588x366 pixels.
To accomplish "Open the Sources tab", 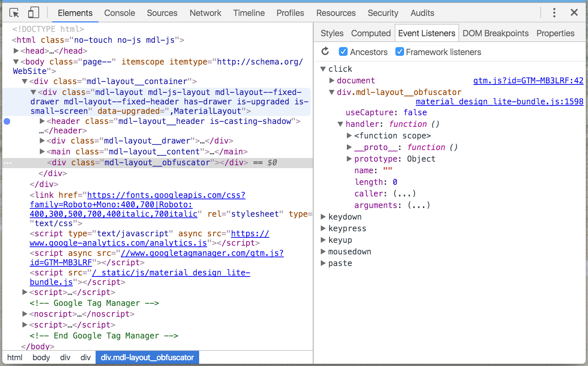I will click(162, 13).
